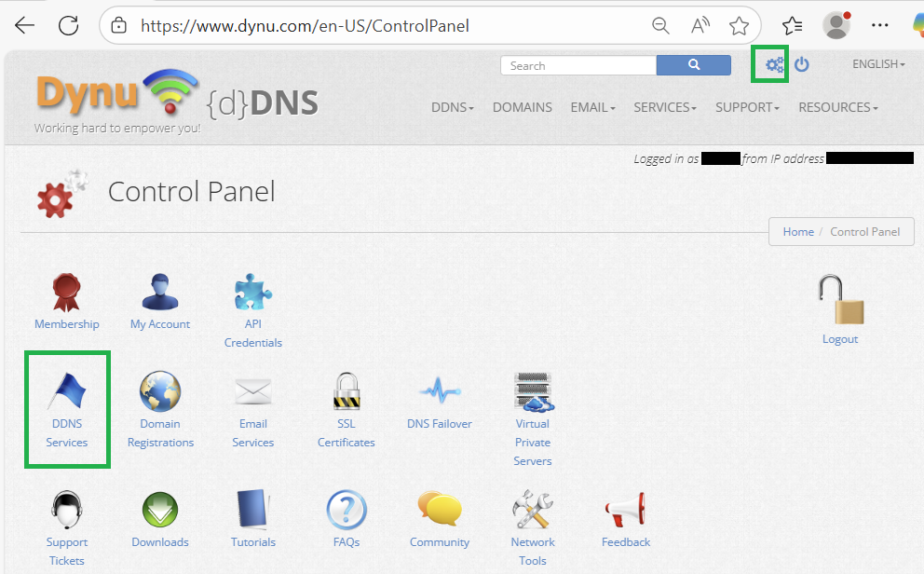This screenshot has width=924, height=574.
Task: Click the Community text link
Action: 440,542
